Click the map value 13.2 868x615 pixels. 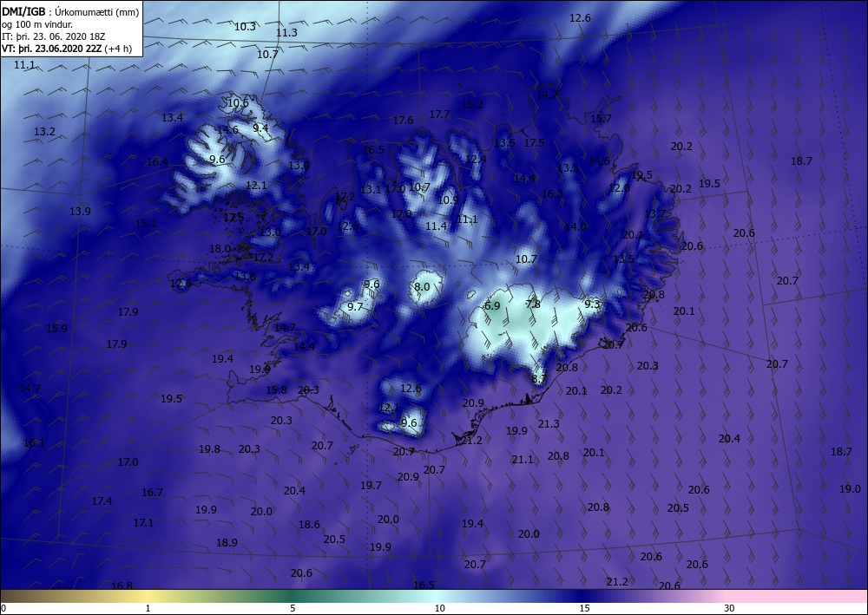coord(45,132)
